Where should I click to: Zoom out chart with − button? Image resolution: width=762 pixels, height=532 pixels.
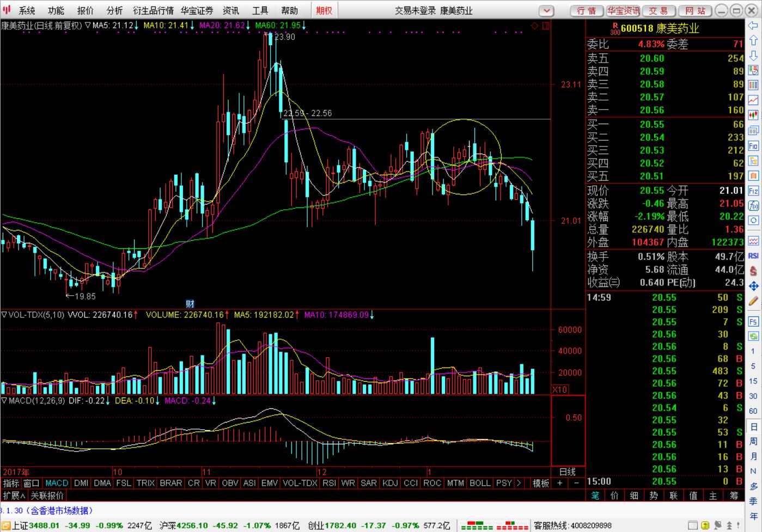(x=577, y=483)
